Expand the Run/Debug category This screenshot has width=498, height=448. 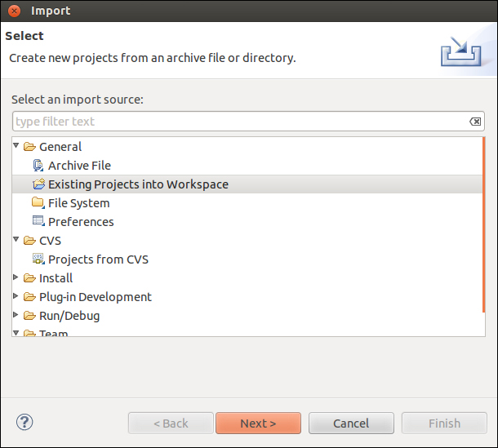pyautogui.click(x=16, y=315)
